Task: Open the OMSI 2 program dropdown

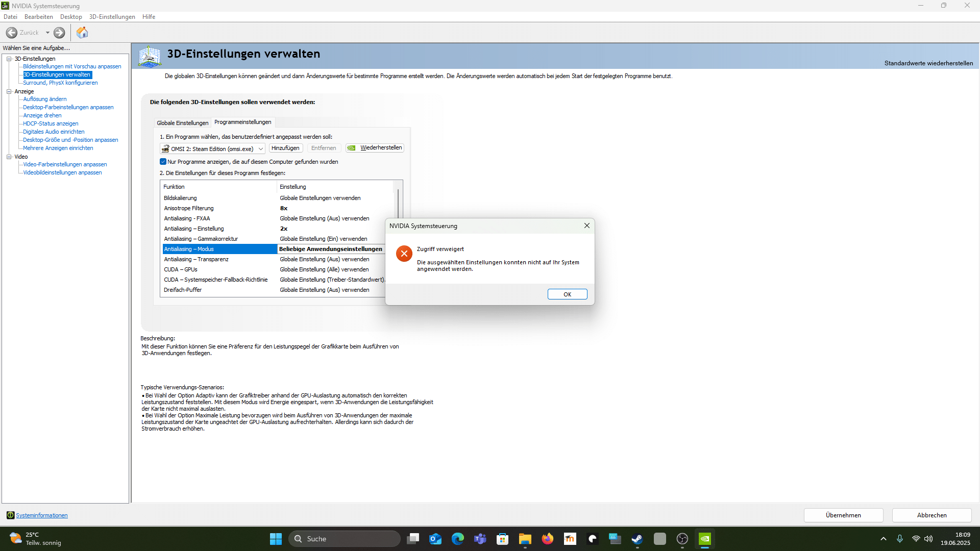Action: pyautogui.click(x=260, y=149)
